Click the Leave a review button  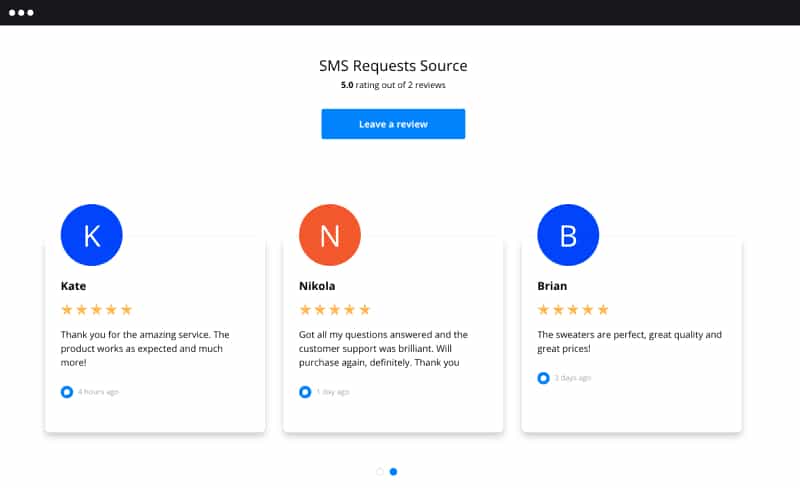click(393, 124)
